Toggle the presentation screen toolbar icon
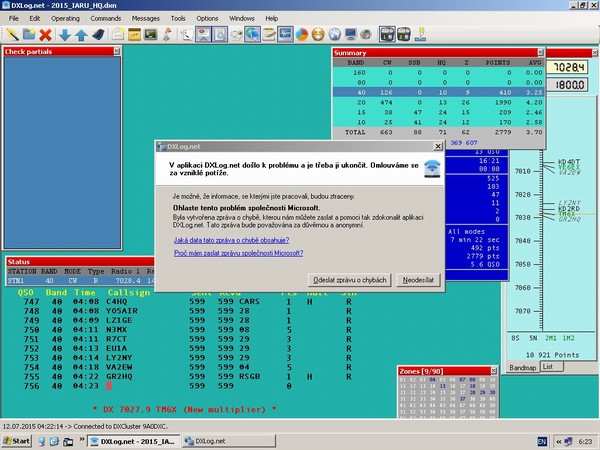 [x=203, y=34]
